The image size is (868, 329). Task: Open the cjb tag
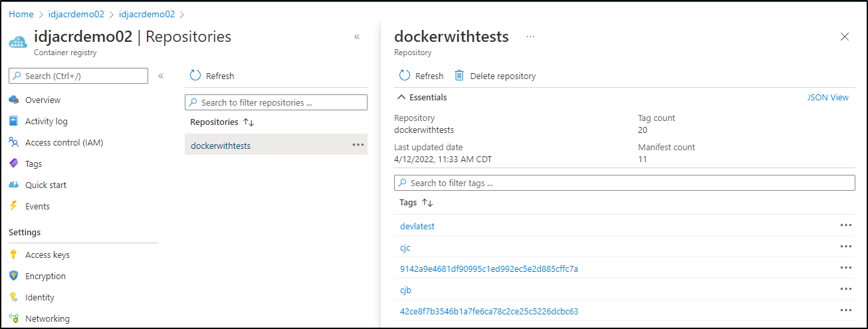[406, 290]
